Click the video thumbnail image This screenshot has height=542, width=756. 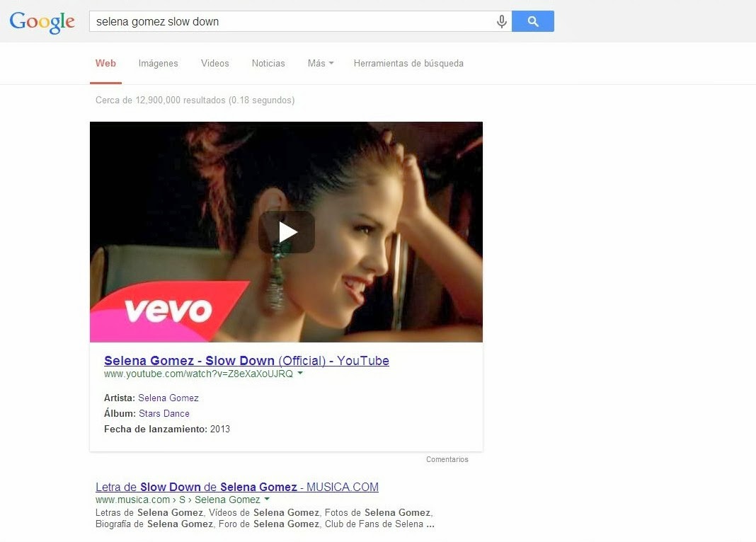tap(286, 232)
